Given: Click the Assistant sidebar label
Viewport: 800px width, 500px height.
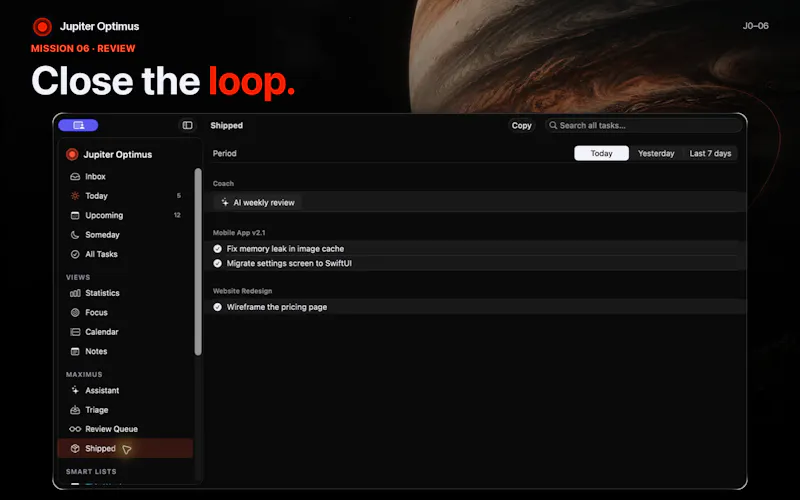Looking at the screenshot, I should coord(102,390).
